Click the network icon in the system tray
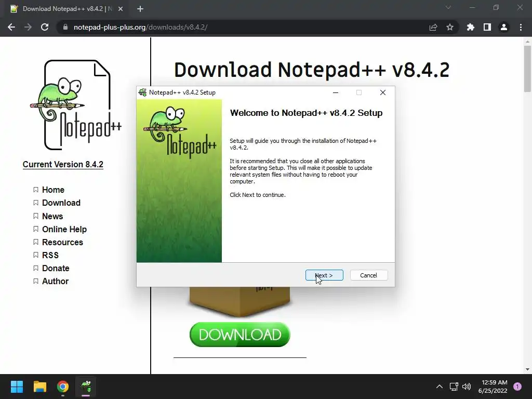Viewport: 532px width, 399px height. pos(454,387)
